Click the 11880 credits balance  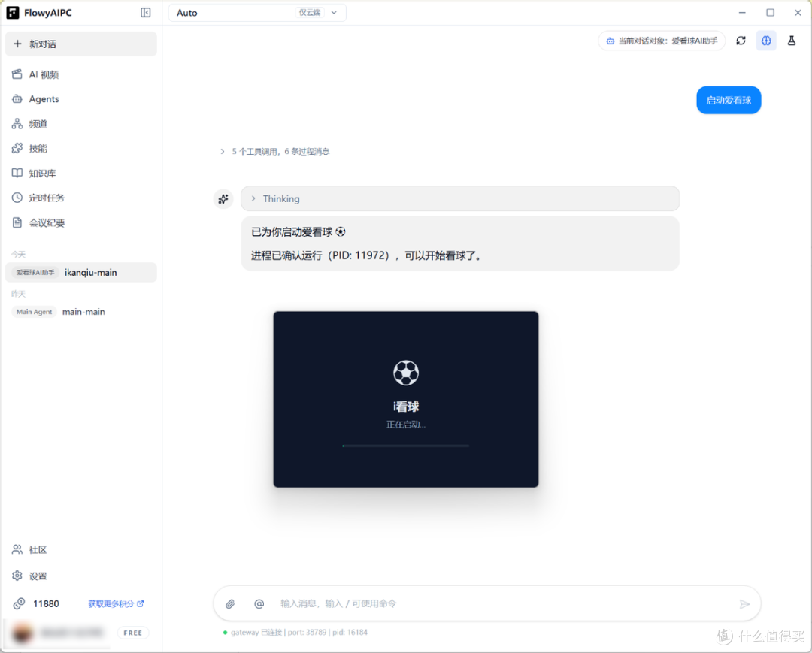tap(46, 604)
